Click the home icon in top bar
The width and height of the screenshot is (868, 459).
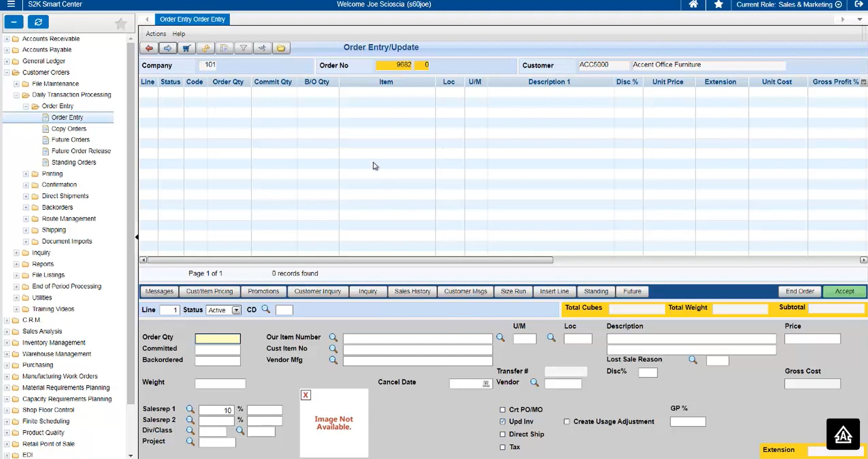click(693, 4)
